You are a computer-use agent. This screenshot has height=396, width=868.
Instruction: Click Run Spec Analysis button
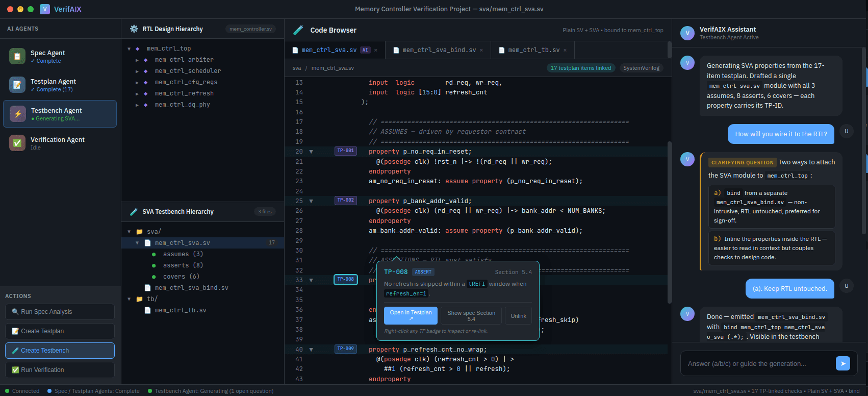point(60,312)
